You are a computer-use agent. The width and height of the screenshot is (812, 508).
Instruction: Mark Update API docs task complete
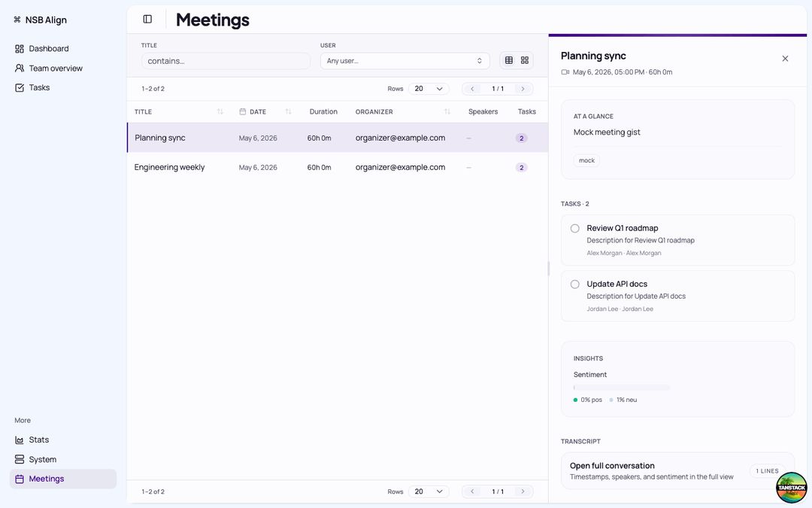[575, 284]
